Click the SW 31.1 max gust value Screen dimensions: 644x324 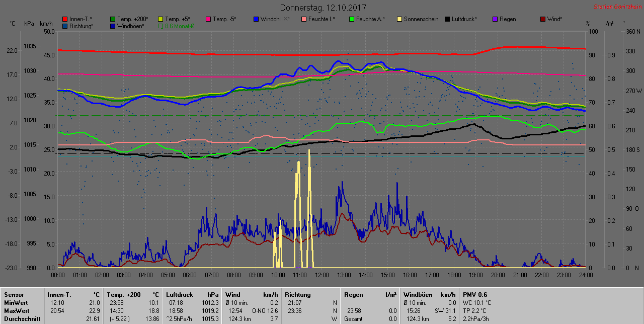point(445,311)
